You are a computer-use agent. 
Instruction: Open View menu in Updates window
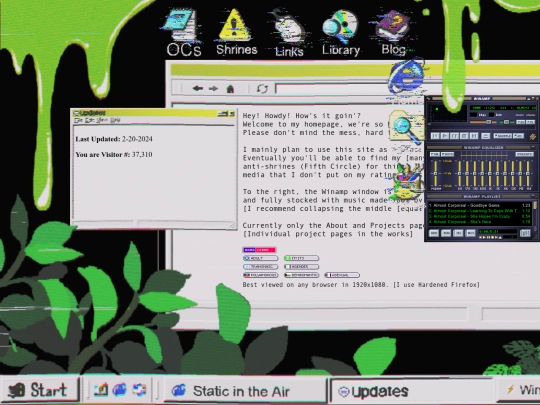point(102,120)
